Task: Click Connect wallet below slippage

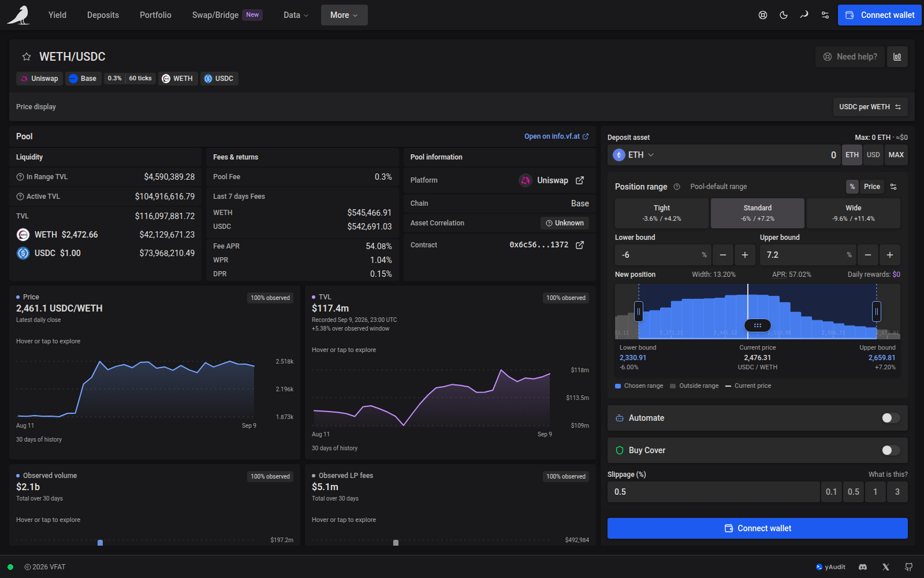Action: [758, 528]
